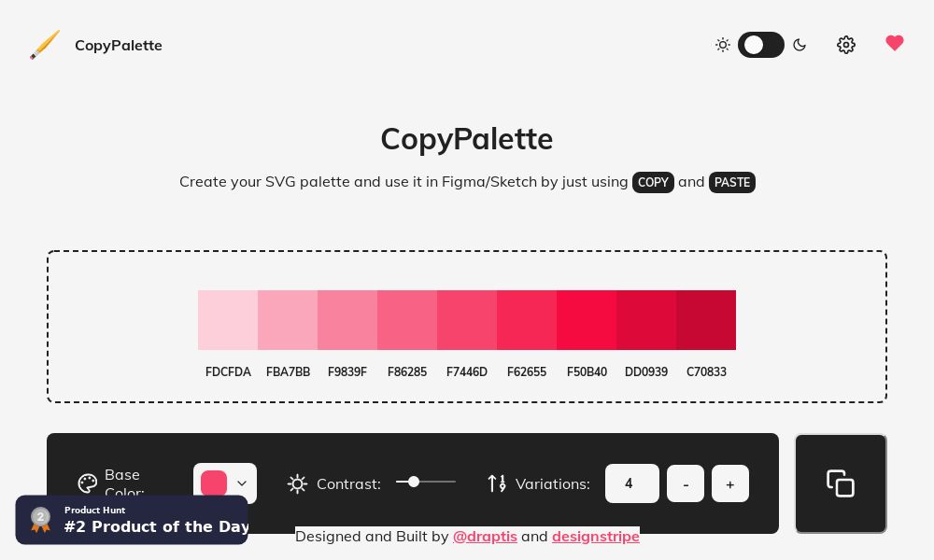Open the settings gear icon

[x=846, y=44]
